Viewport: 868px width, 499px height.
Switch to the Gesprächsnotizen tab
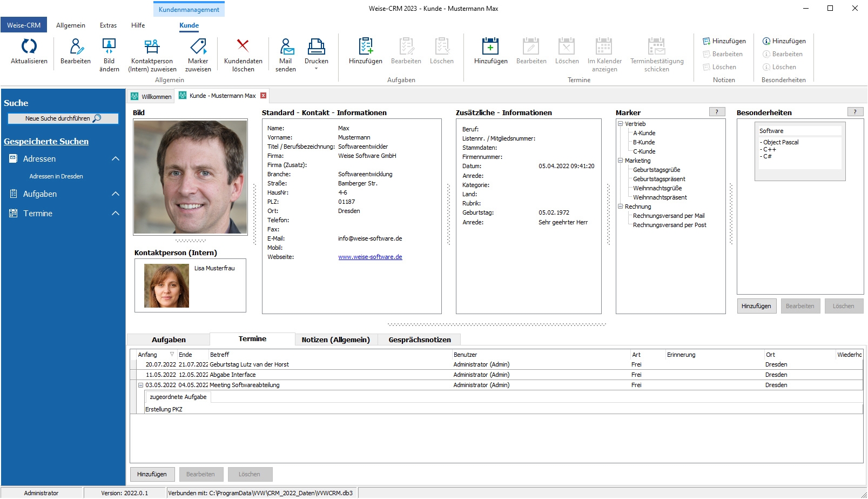pyautogui.click(x=420, y=340)
